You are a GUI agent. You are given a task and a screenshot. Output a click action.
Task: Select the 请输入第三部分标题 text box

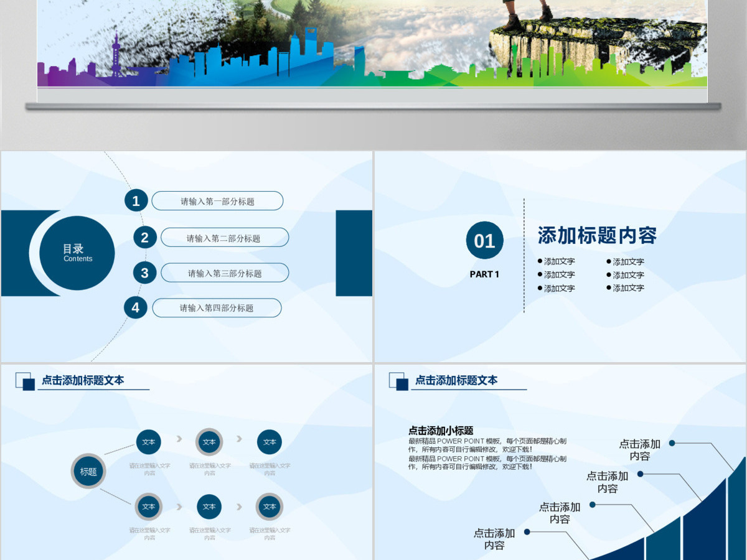click(225, 273)
